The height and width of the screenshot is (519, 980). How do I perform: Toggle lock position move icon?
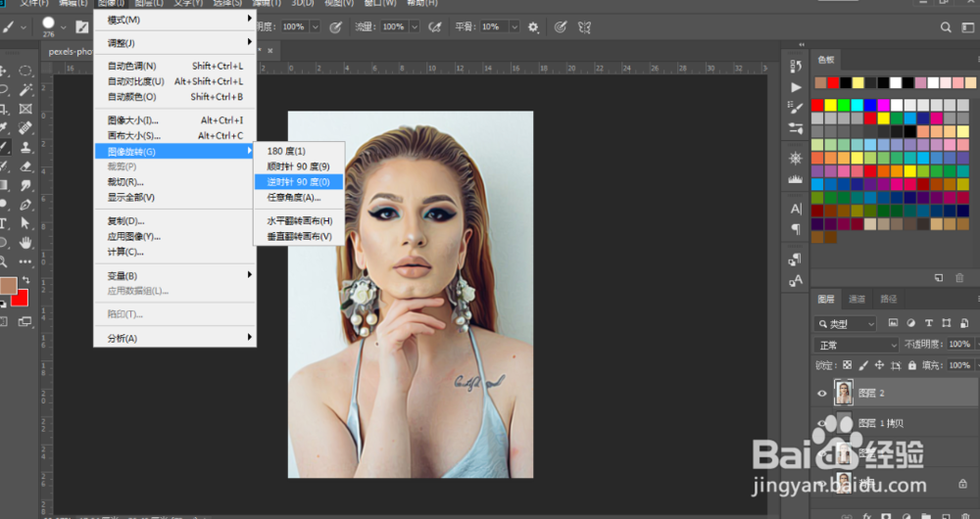879,364
